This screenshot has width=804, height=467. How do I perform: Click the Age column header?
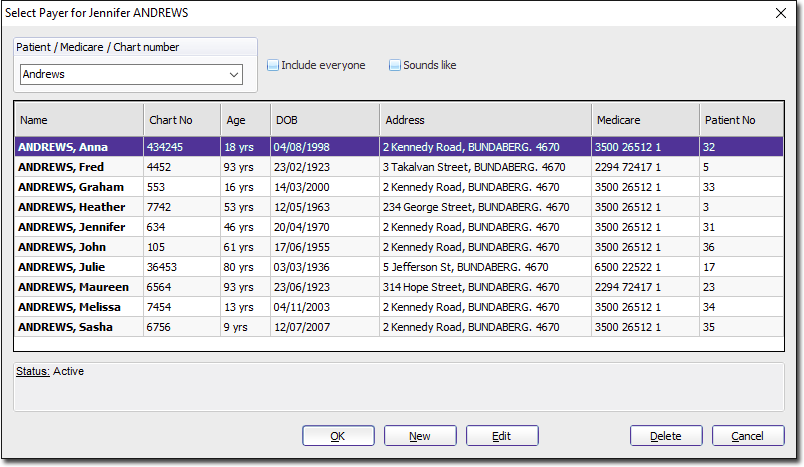tap(245, 120)
